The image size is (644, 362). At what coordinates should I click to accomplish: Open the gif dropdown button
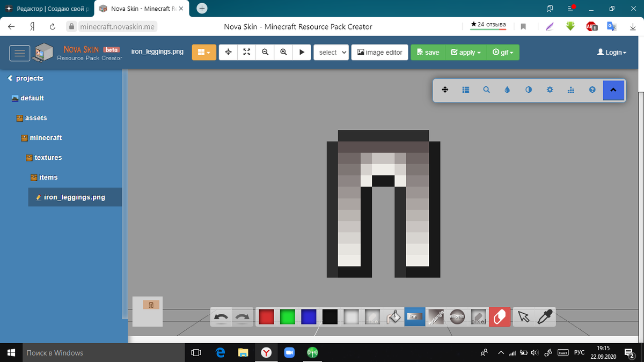[x=503, y=52]
